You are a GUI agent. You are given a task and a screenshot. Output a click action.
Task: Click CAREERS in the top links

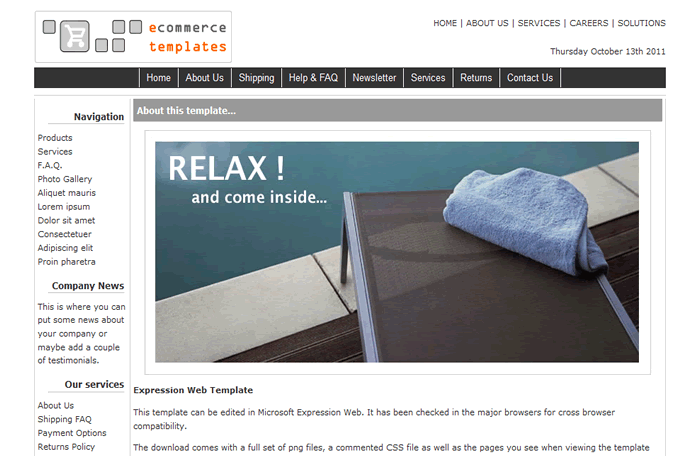click(x=588, y=23)
